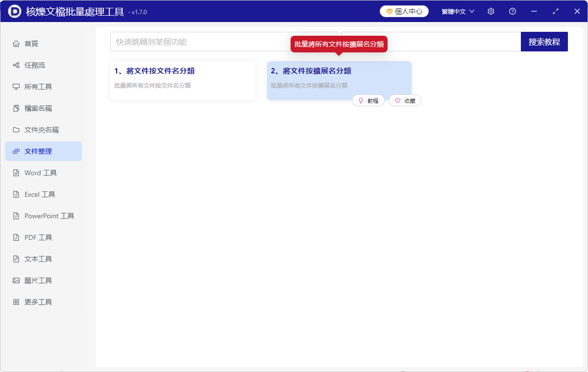Viewport: 588px width, 372px height.
Task: Switch to the PDF 工具 section
Action: coord(34,237)
